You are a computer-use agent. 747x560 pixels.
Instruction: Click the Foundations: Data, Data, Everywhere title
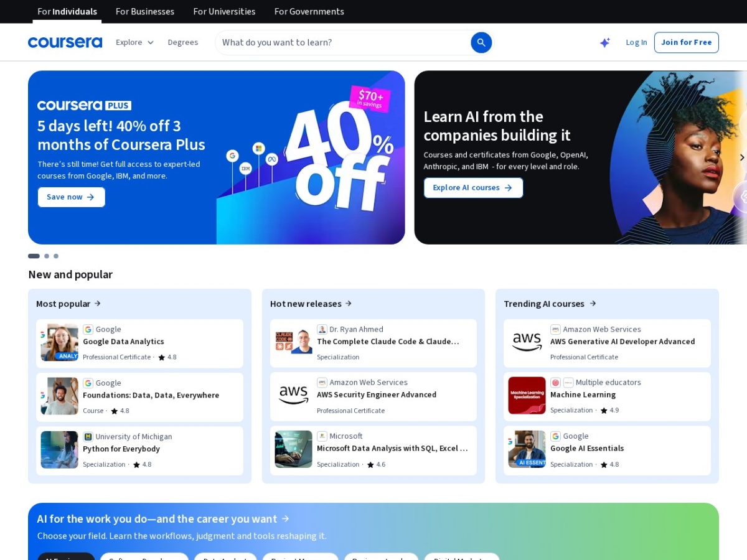pos(151,395)
